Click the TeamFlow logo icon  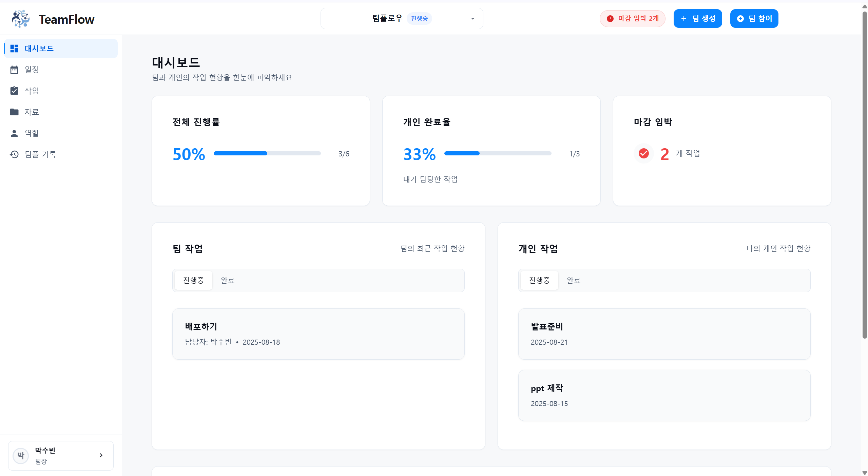coord(20,18)
